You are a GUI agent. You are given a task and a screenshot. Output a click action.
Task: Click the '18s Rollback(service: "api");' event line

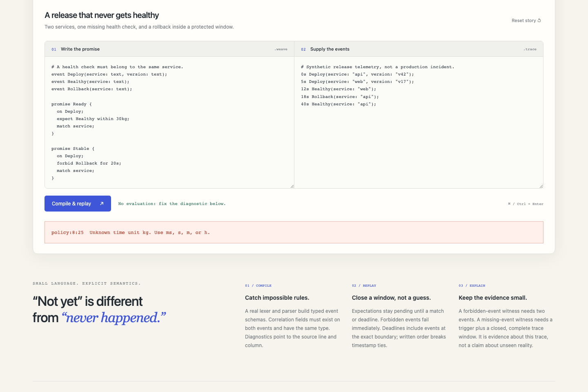[x=340, y=97]
